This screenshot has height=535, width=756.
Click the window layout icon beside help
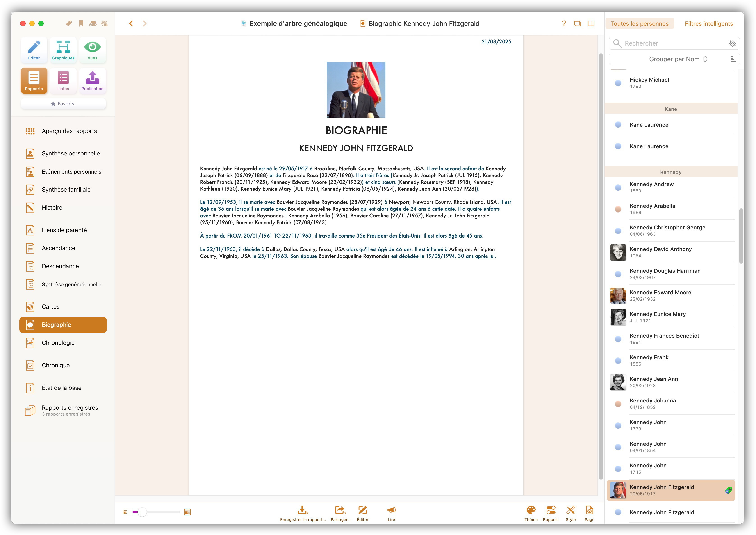[578, 23]
